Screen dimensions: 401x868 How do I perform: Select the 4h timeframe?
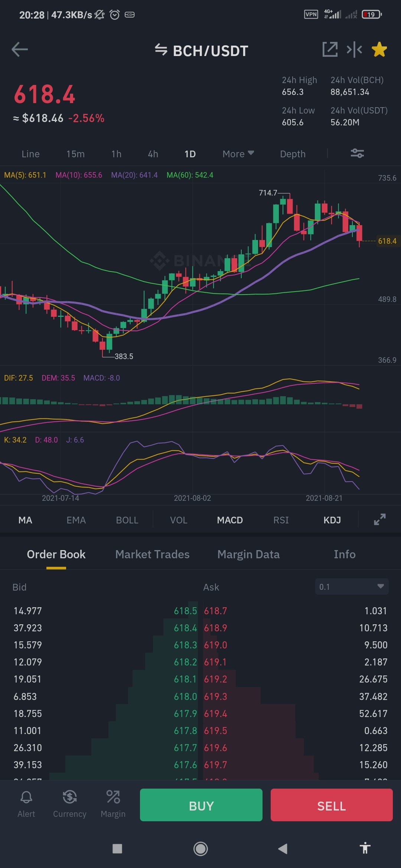coord(153,154)
